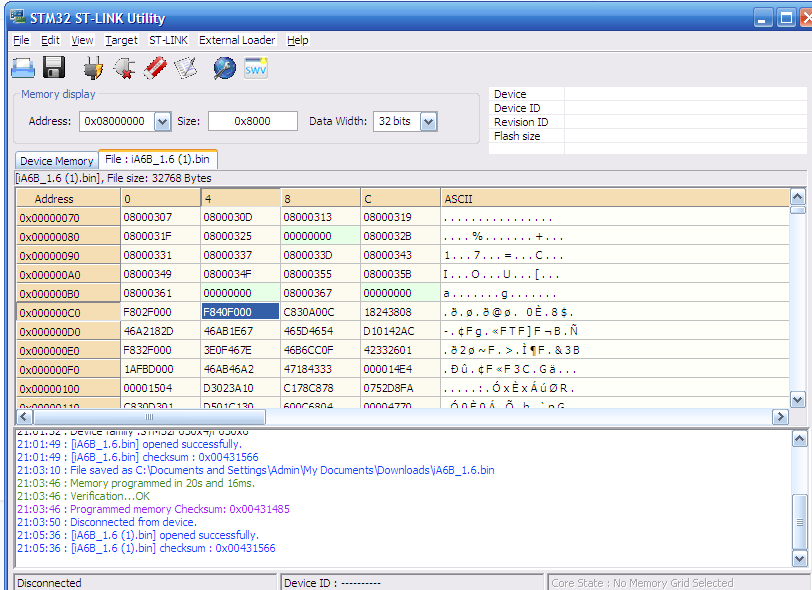Click the column header labeled C
Viewport: 812px width, 590px height.
coord(400,198)
